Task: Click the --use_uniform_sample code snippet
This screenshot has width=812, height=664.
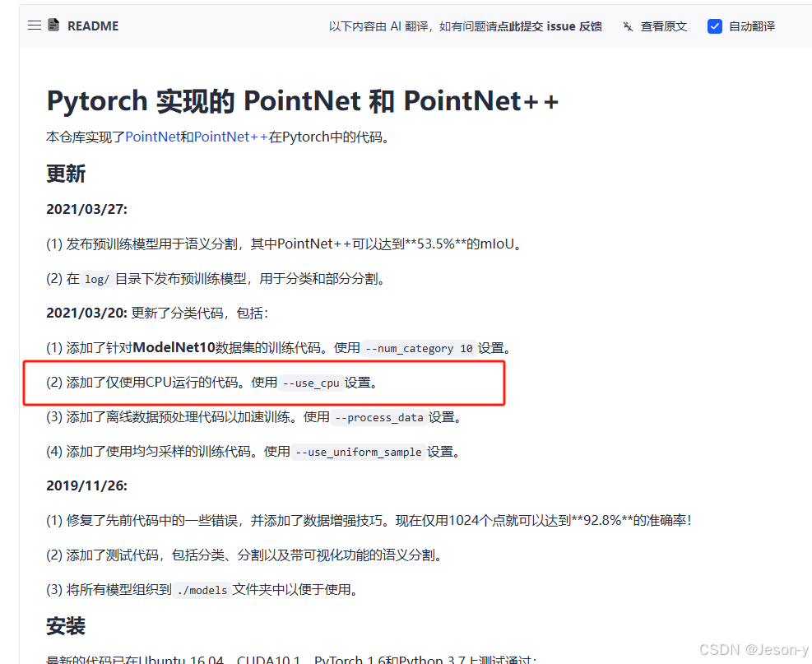Action: coord(359,452)
